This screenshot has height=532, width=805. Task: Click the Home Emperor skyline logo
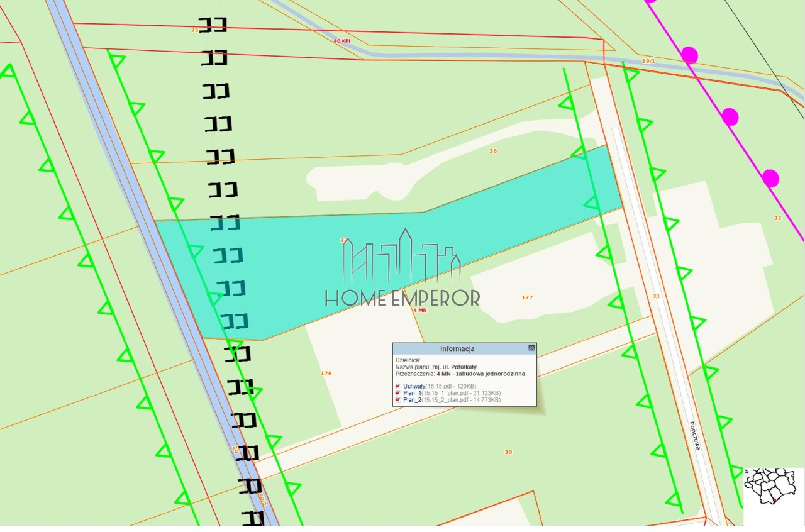click(402, 257)
